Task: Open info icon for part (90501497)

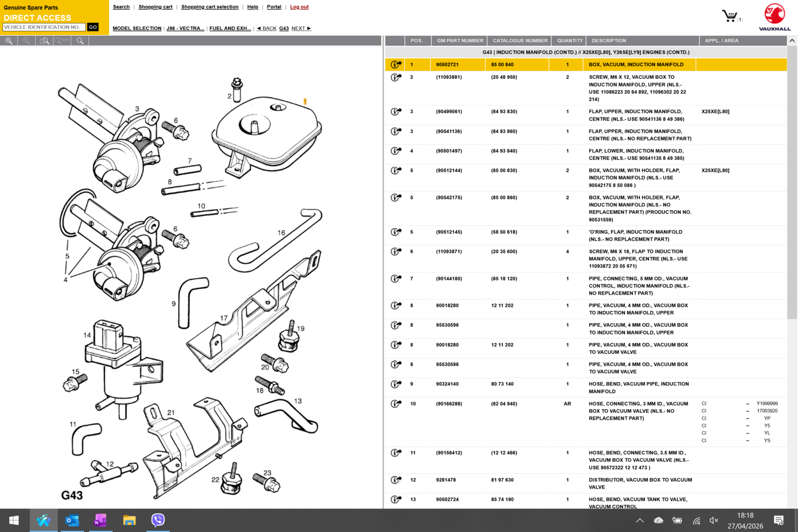Action: [x=396, y=151]
